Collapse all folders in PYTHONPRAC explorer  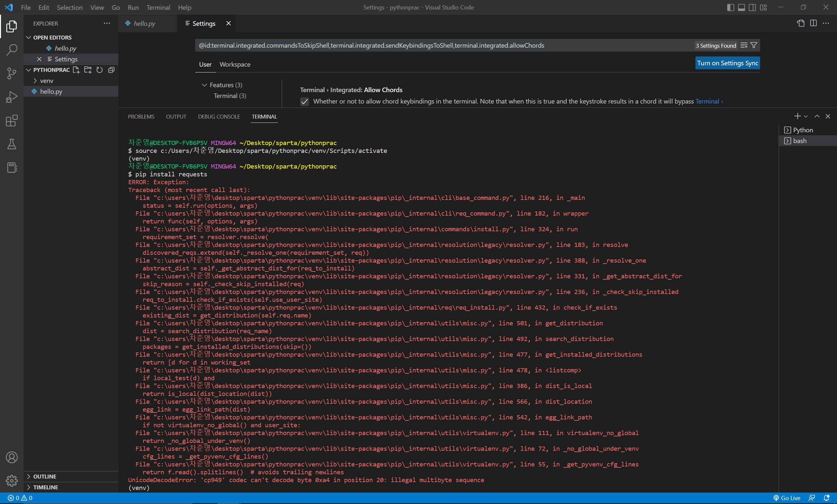tap(111, 70)
